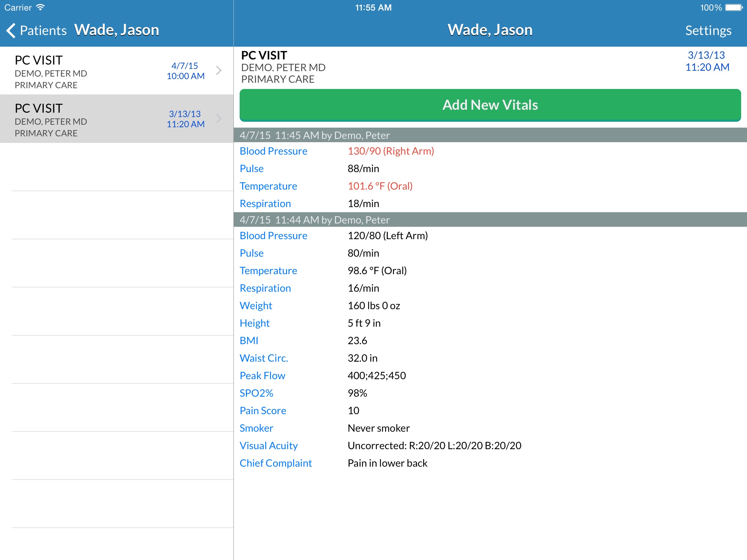747x560 pixels.
Task: Tap the Peak Flow vital label
Action: (262, 376)
